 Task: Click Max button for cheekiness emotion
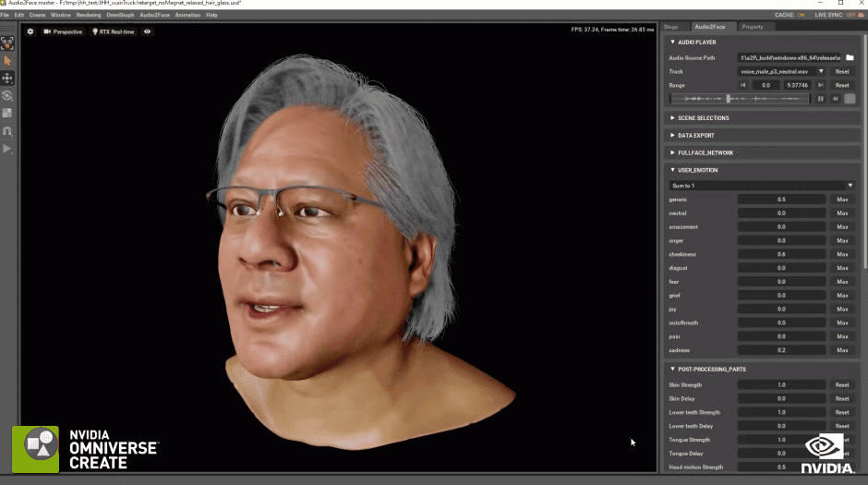click(842, 254)
